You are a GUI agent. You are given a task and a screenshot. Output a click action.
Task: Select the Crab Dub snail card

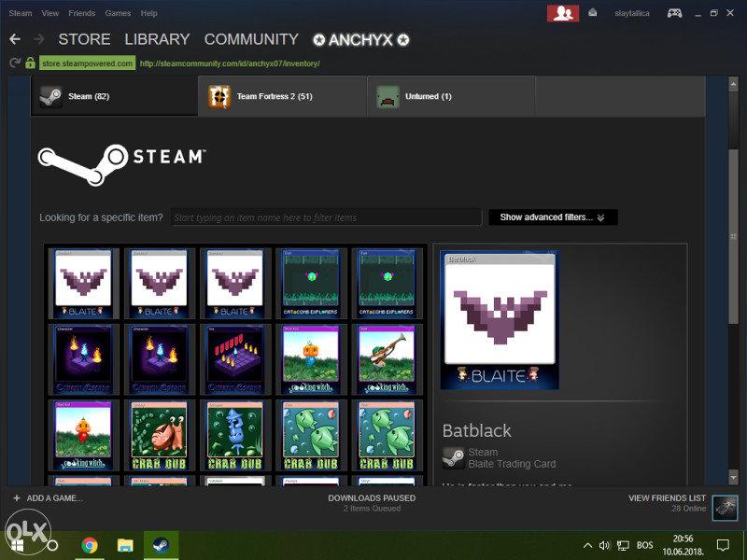tap(159, 435)
